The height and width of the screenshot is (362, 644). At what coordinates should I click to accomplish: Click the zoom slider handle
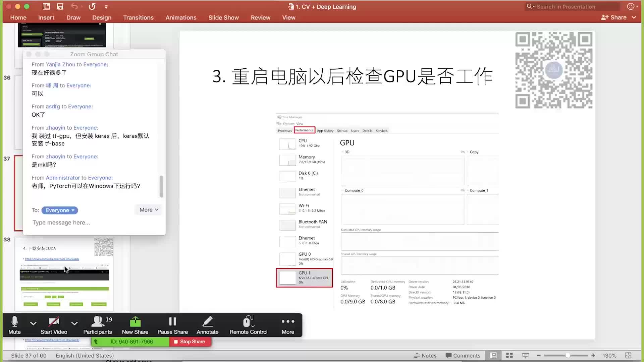(x=568, y=355)
